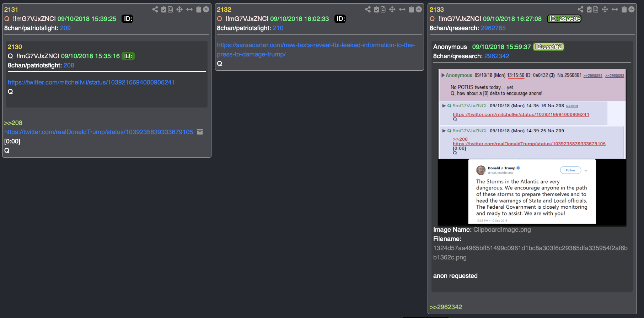644x318 pixels.
Task: Click ID badge 28a606
Action: (564, 19)
